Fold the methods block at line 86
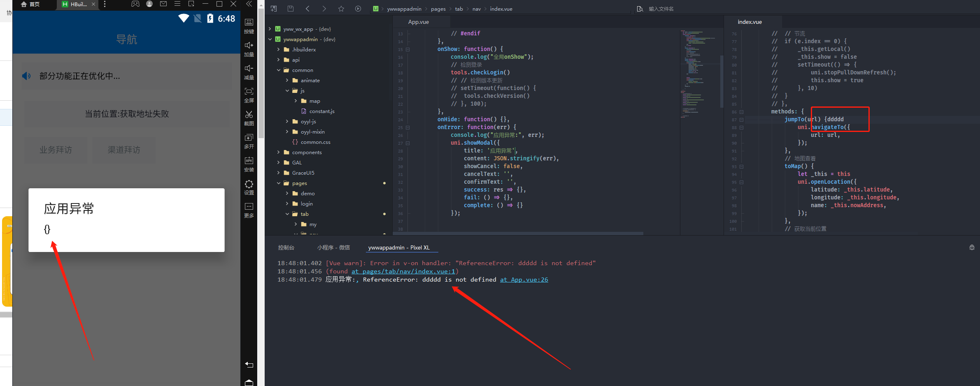The height and width of the screenshot is (386, 980). pyautogui.click(x=741, y=112)
